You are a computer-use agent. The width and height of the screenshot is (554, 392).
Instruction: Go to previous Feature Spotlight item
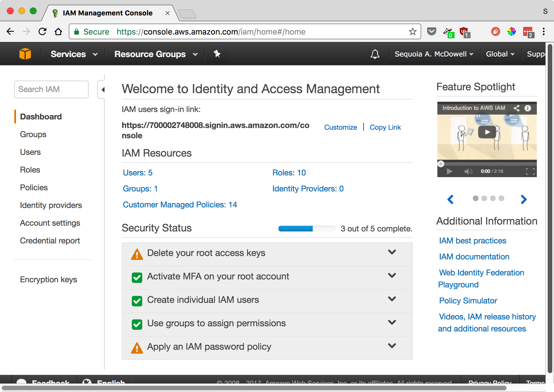pyautogui.click(x=451, y=199)
